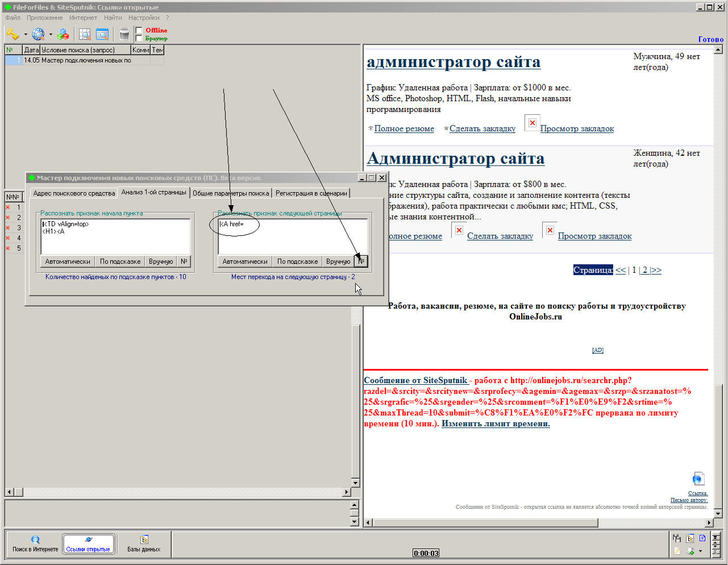Enable the Offline checkbox
The width and height of the screenshot is (728, 565).
(x=139, y=30)
